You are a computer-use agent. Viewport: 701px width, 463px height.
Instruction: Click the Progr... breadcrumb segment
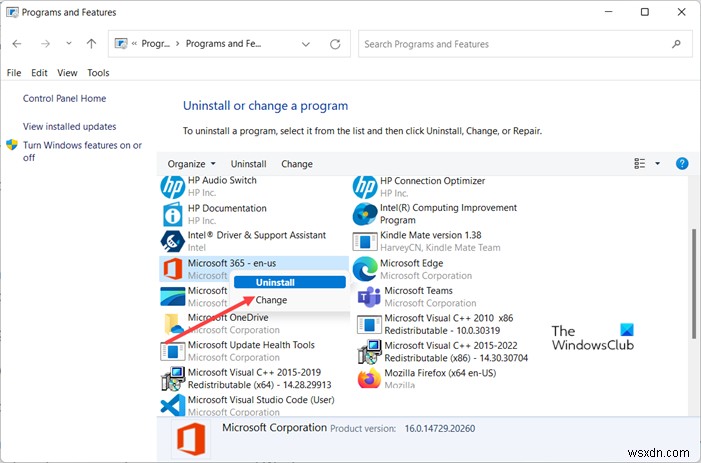pos(156,44)
